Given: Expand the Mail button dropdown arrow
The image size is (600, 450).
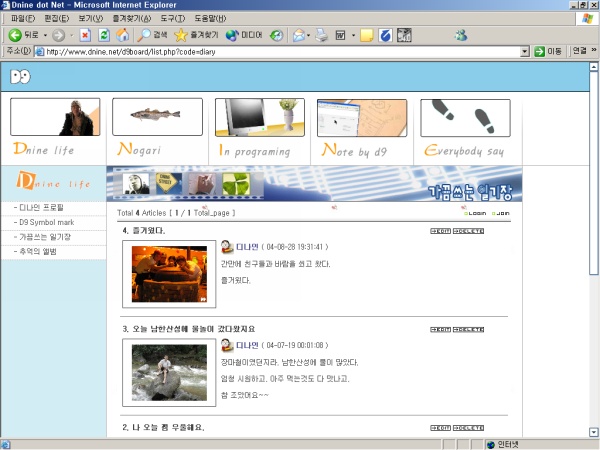Looking at the screenshot, I should [x=308, y=35].
